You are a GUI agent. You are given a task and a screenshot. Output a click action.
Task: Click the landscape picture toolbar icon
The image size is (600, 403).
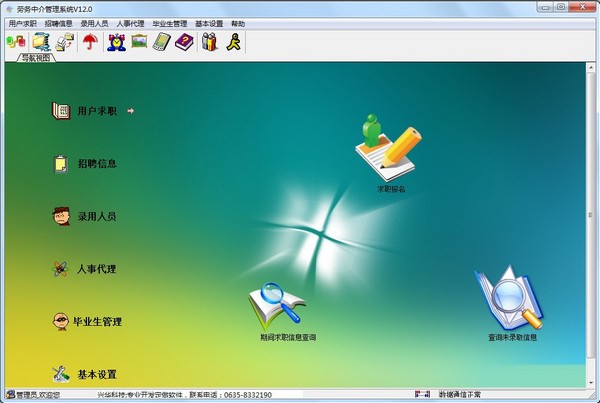point(139,41)
